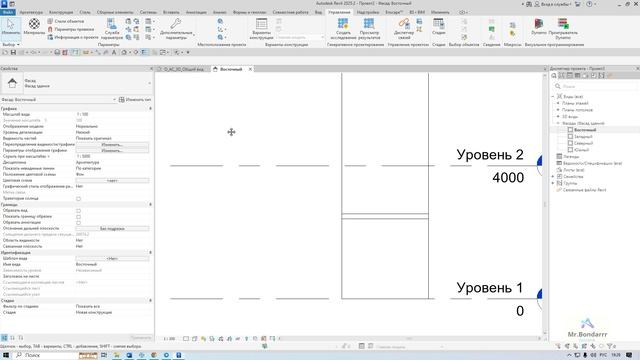Toggle Обрезать вид checkbox
This screenshot has width=640, height=360.
tap(78, 211)
